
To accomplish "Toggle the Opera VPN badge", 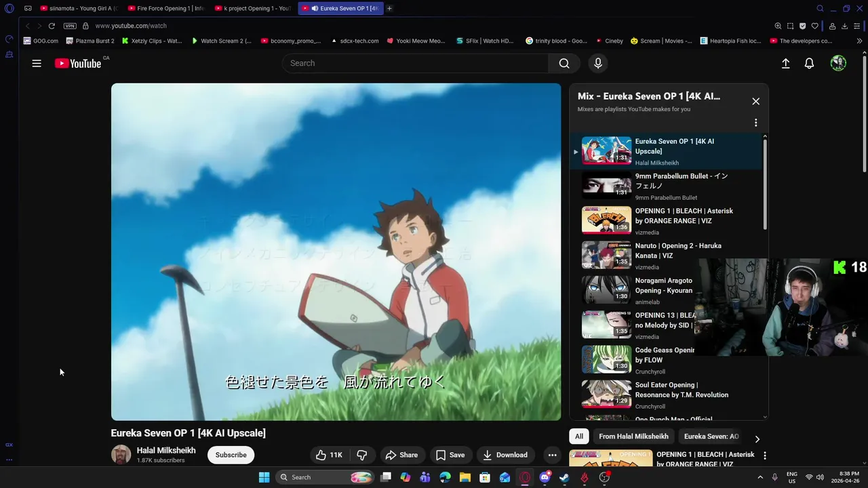I will 70,26.
